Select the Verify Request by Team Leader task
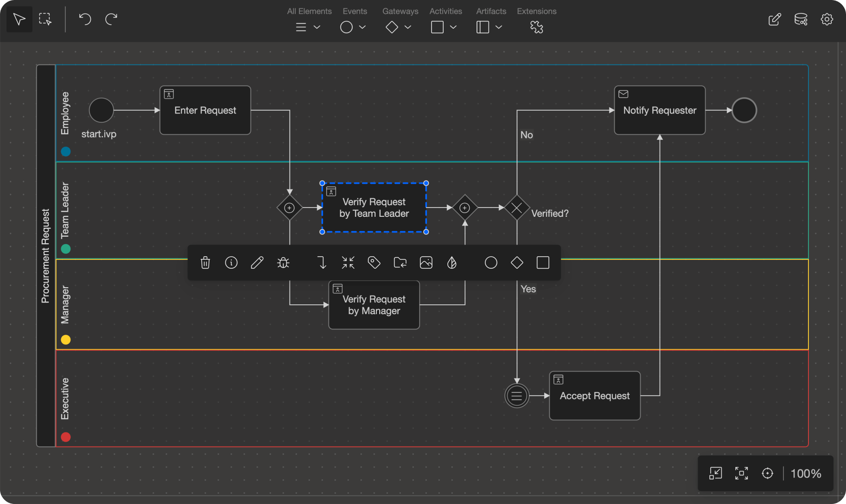 [x=374, y=208]
